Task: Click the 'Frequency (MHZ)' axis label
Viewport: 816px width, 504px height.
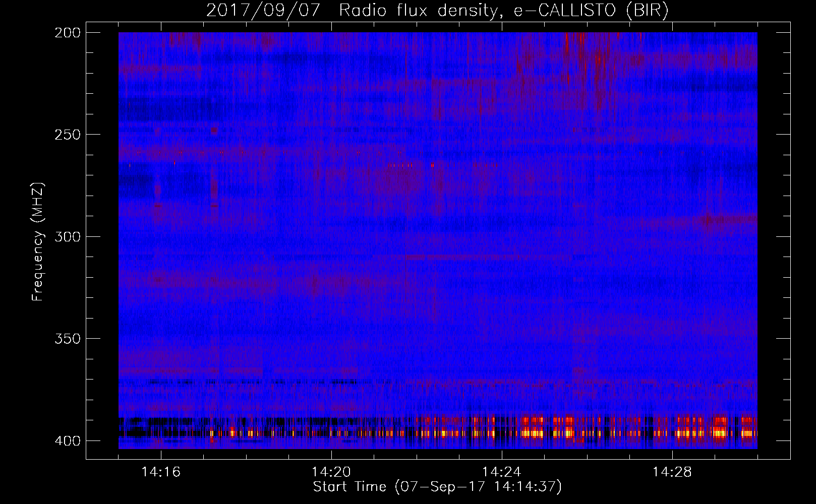Action: [38, 242]
